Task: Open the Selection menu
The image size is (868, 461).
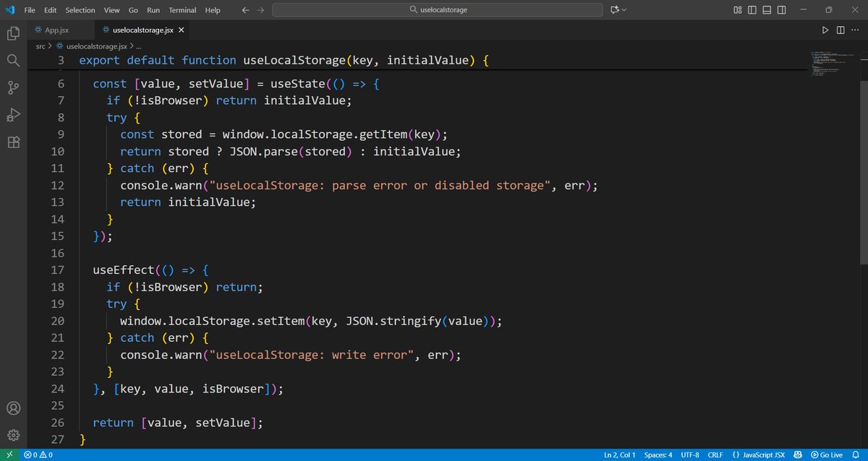Action: pos(80,10)
